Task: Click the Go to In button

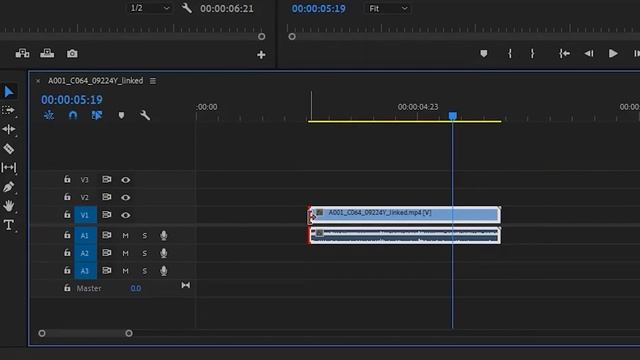Action: click(564, 53)
